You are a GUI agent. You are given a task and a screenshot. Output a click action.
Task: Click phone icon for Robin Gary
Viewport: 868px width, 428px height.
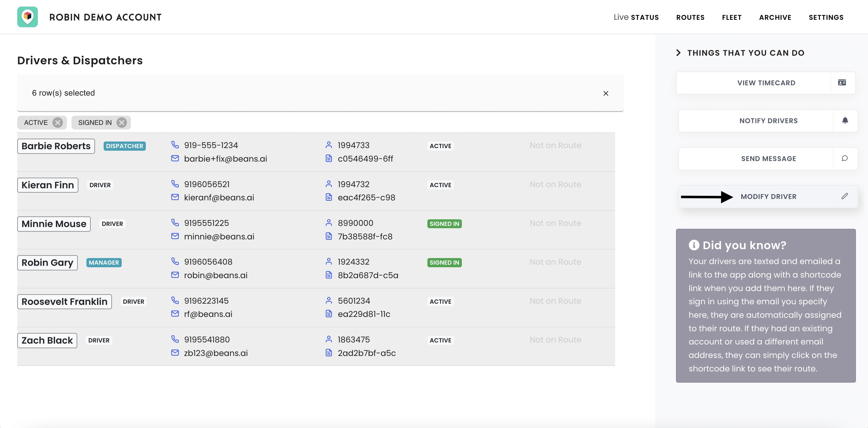tap(175, 261)
